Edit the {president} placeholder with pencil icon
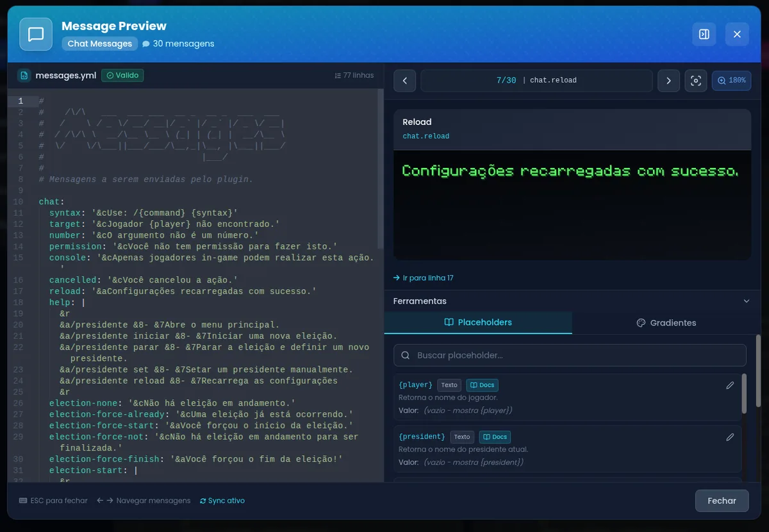This screenshot has height=532, width=769. (730, 437)
